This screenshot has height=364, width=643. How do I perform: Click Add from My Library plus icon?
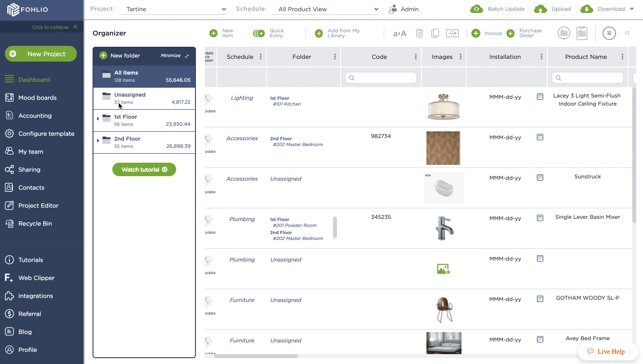tap(319, 33)
